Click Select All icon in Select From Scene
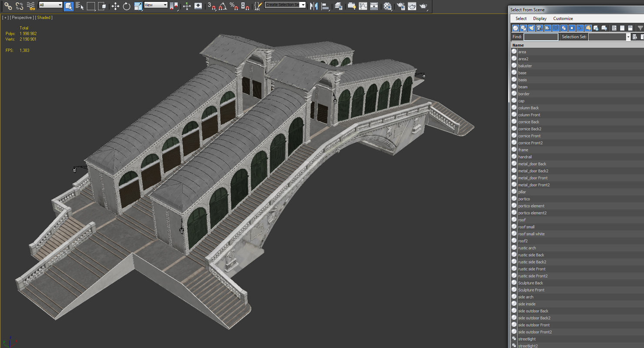644x348 pixels. [614, 28]
